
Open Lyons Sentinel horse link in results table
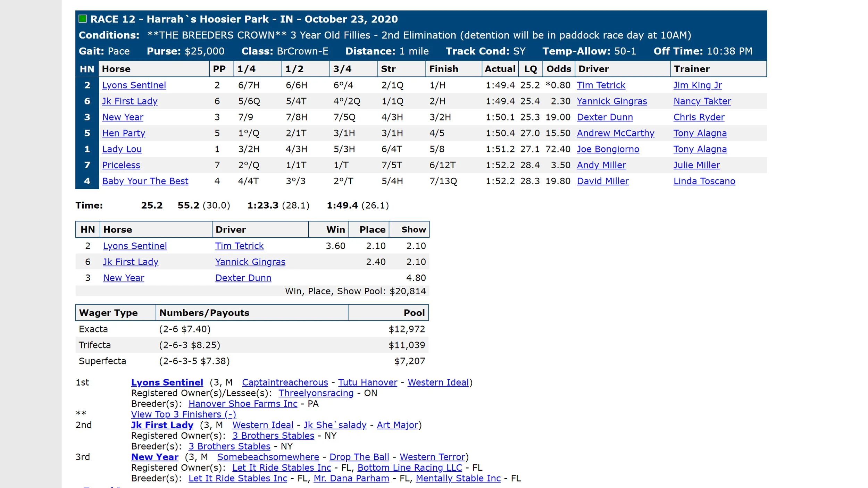click(134, 85)
